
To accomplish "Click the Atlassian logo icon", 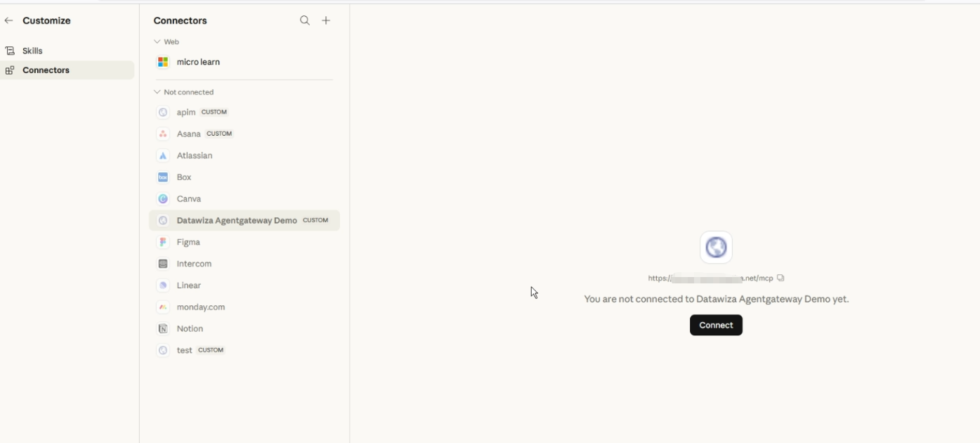I will [x=163, y=155].
